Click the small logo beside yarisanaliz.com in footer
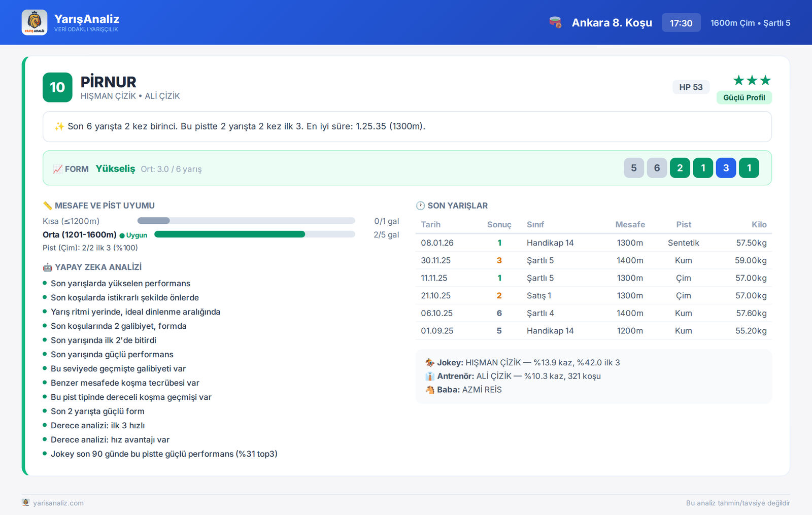This screenshot has width=812, height=515. tap(26, 502)
